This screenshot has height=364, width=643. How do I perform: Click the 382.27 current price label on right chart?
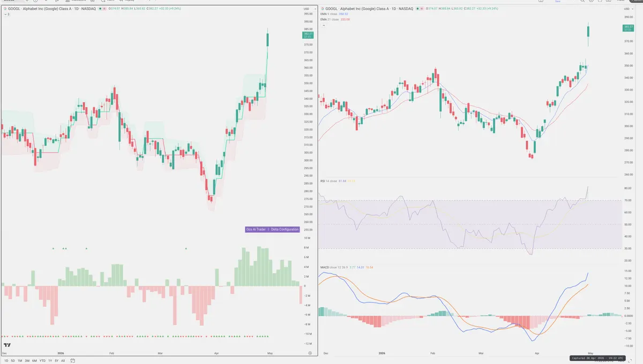(x=629, y=28)
